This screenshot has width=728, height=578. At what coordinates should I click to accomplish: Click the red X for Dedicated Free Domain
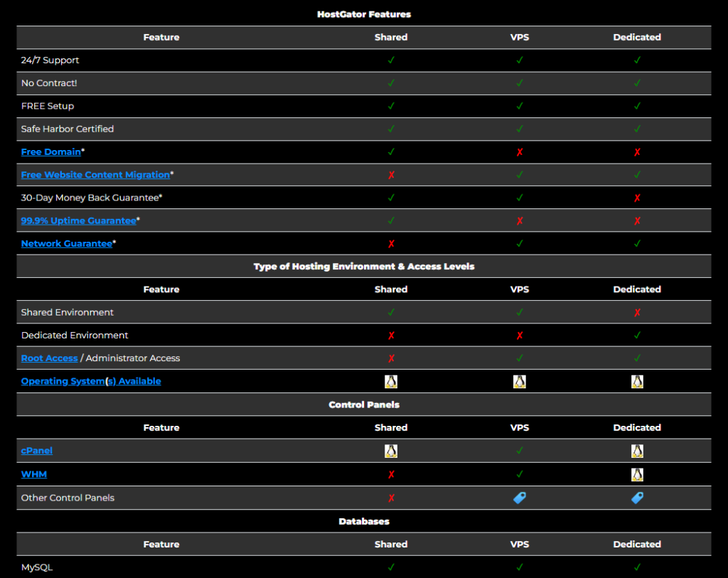637,152
